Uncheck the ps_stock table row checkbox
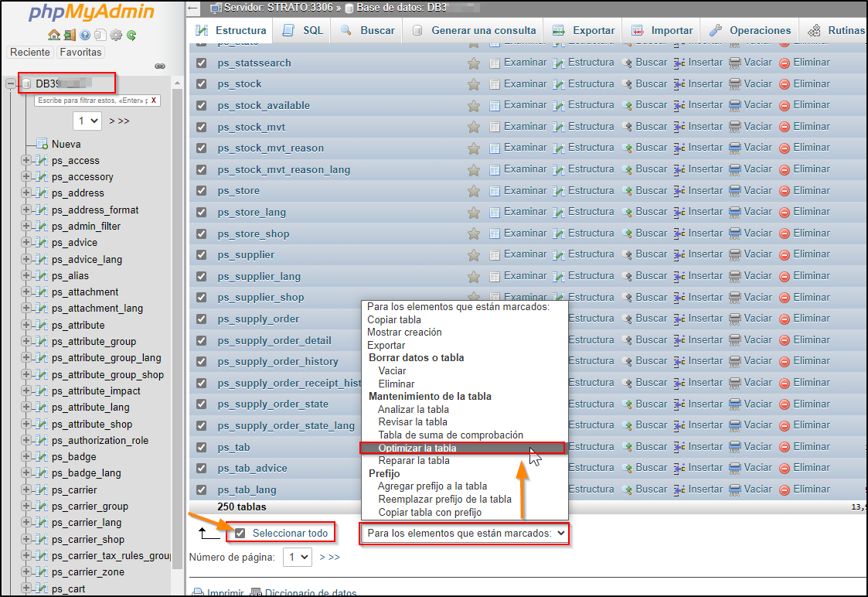Image resolution: width=868 pixels, height=597 pixels. (x=201, y=84)
